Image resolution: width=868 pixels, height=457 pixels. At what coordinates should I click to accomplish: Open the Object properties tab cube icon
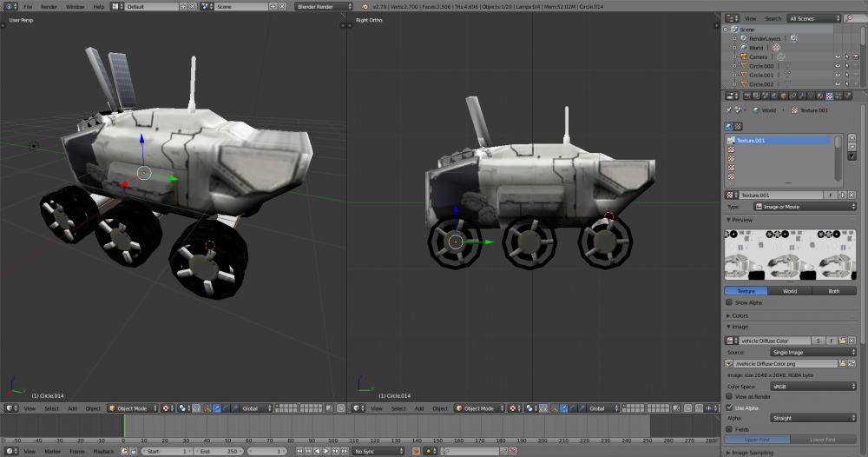pos(784,96)
